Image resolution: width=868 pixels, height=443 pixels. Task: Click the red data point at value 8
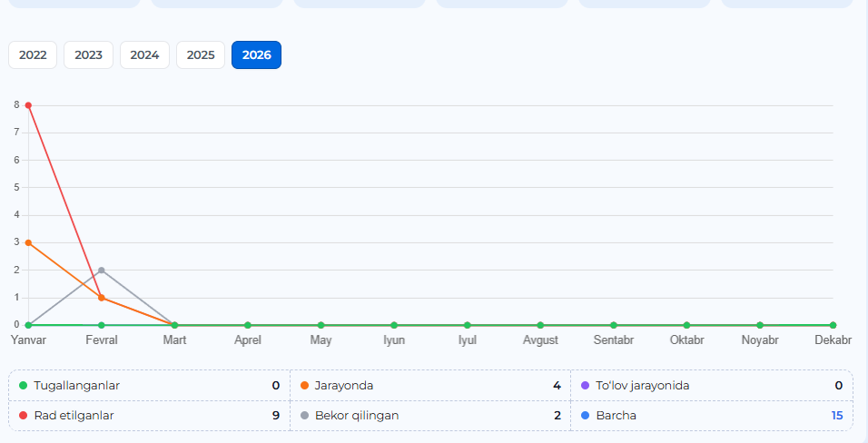click(x=28, y=105)
